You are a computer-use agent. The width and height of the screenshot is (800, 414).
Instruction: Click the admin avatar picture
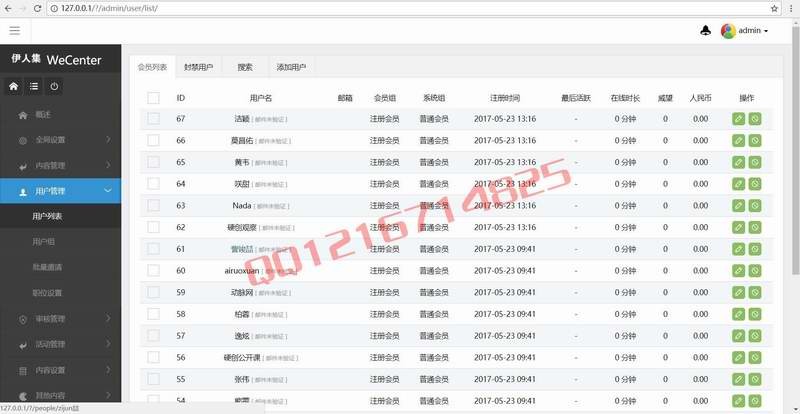click(728, 31)
